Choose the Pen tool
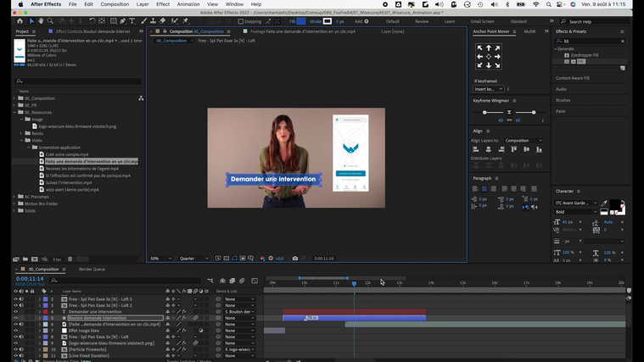The height and width of the screenshot is (362, 644). (123, 21)
